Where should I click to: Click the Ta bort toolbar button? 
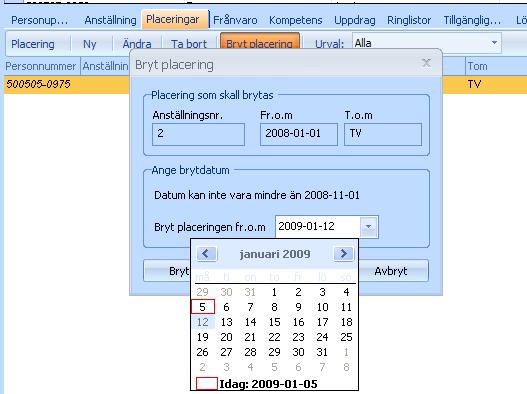tap(189, 44)
